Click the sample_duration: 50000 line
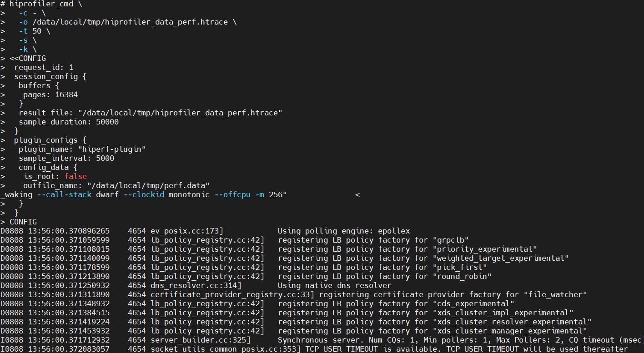The image size is (644, 353). 68,122
